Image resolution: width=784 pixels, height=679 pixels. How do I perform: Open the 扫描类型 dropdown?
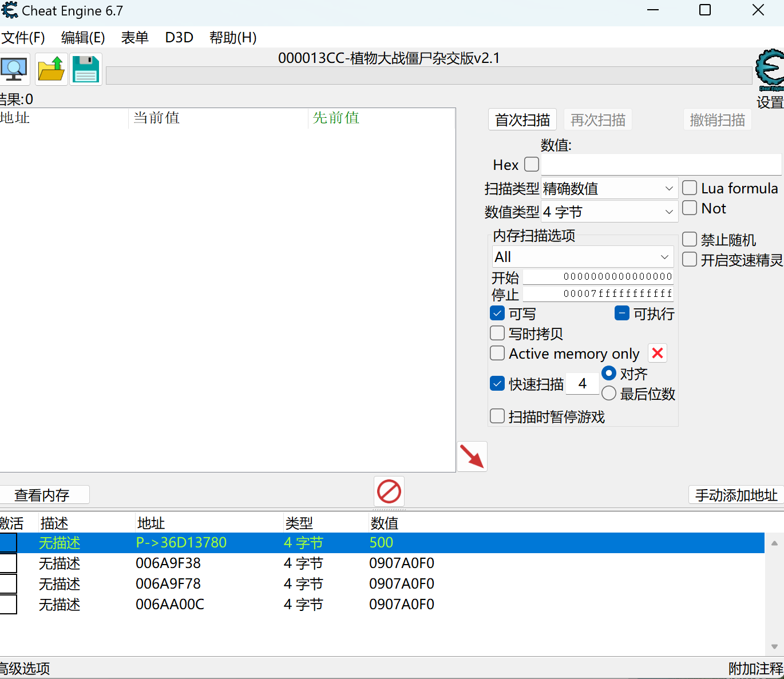pyautogui.click(x=609, y=188)
